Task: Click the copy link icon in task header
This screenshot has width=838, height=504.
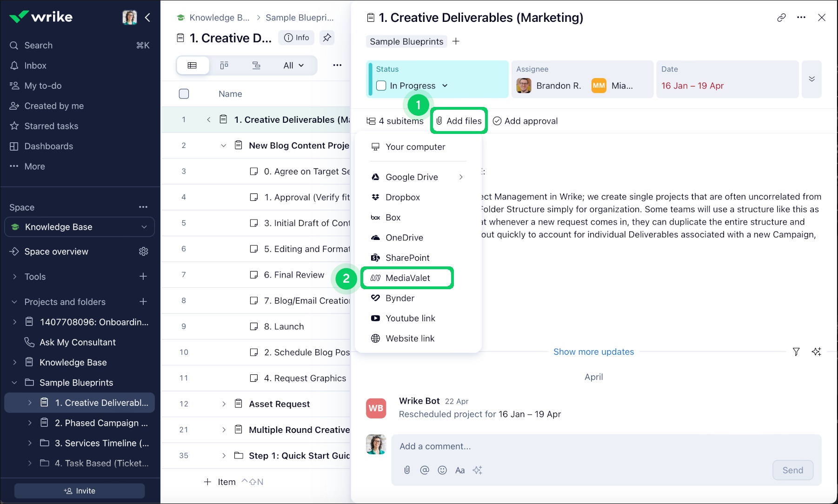Action: pyautogui.click(x=781, y=18)
